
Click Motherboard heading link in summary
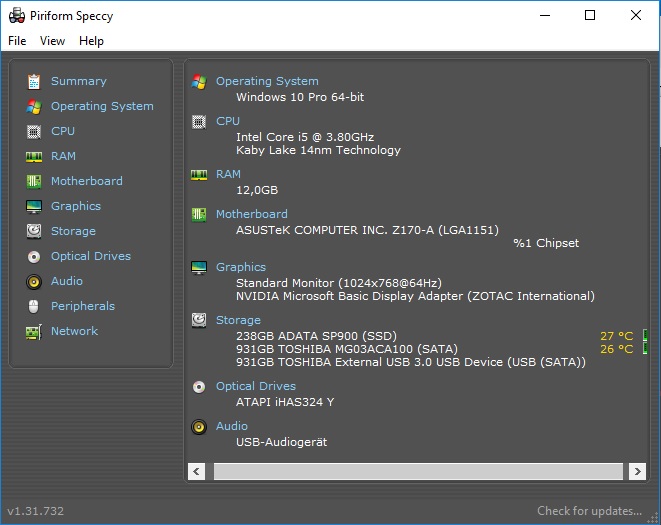tap(252, 214)
